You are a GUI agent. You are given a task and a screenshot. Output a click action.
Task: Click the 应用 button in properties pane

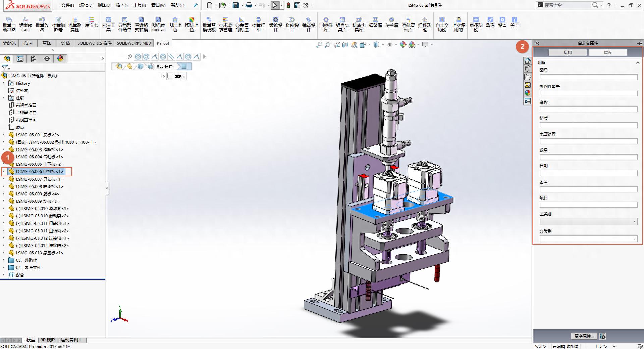click(568, 53)
